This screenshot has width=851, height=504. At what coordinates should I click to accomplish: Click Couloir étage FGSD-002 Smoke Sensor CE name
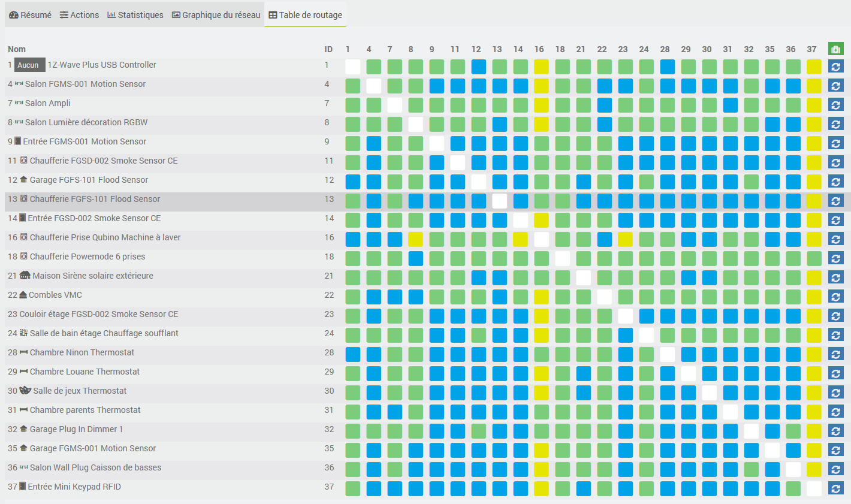tap(99, 314)
